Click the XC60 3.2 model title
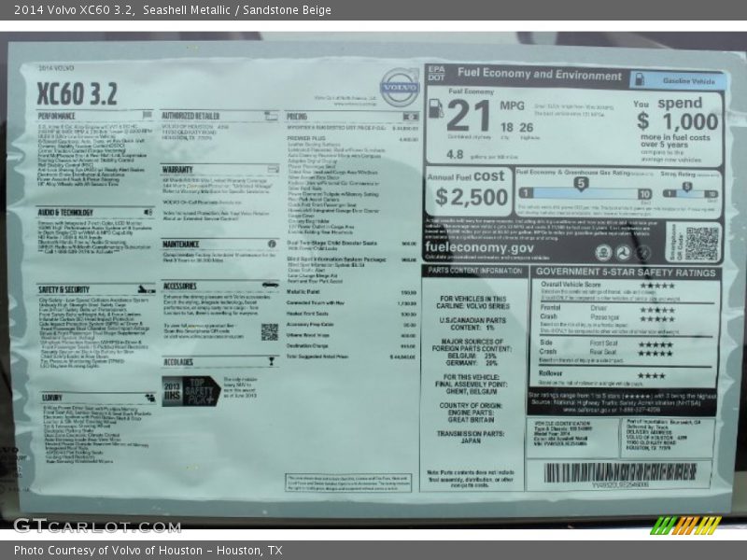Viewport: 747px width, 560px height. [x=78, y=93]
